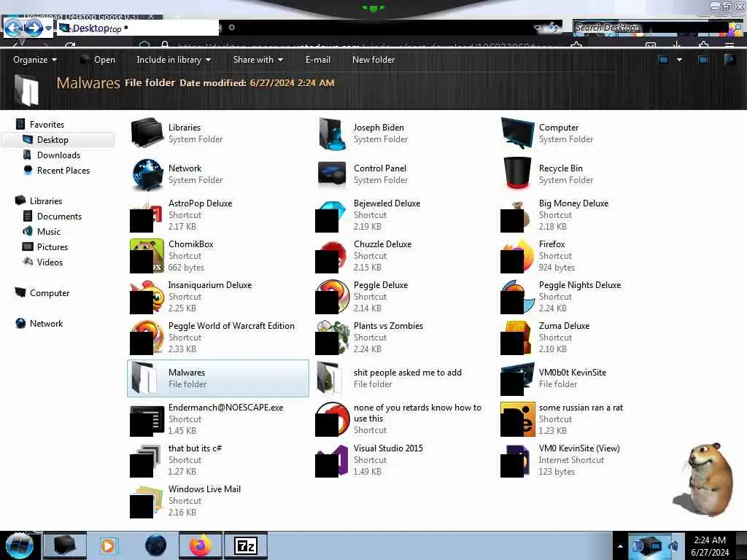Select the Plants vs Zombies shortcut icon
The image size is (747, 560).
(x=332, y=337)
